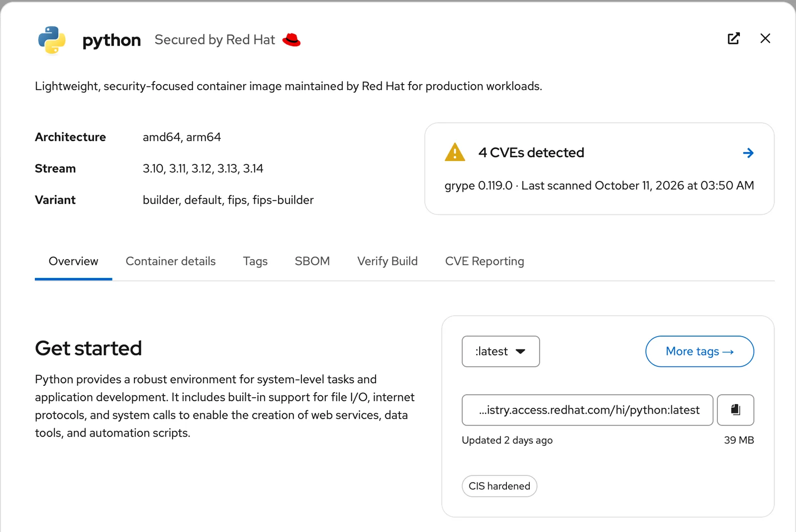The width and height of the screenshot is (796, 532).
Task: Click the variant list builder, default, fips
Action: (228, 200)
